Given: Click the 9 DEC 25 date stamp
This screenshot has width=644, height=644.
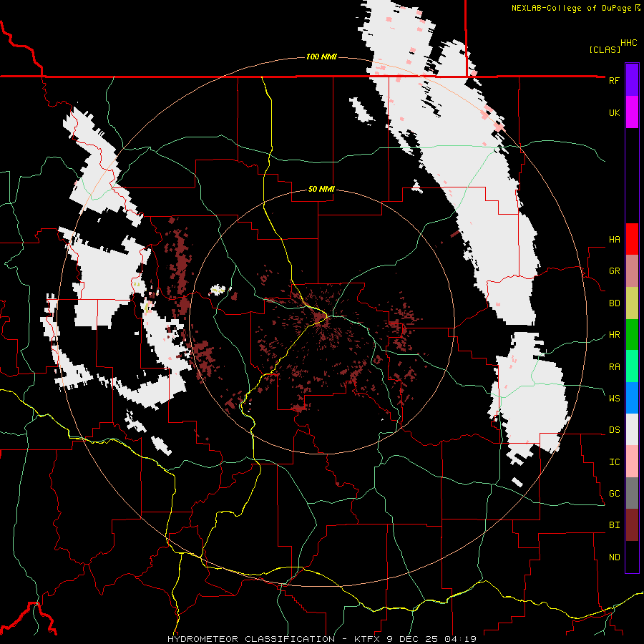Looking at the screenshot, I should (x=413, y=639).
